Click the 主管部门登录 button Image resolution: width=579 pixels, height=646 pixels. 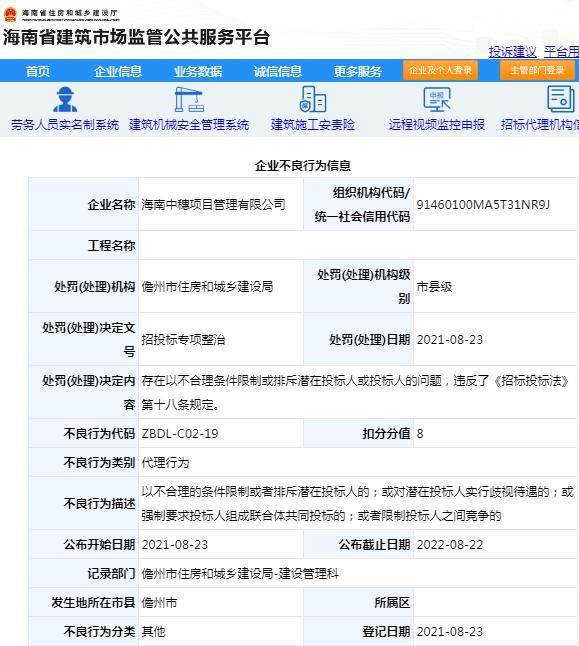537,70
